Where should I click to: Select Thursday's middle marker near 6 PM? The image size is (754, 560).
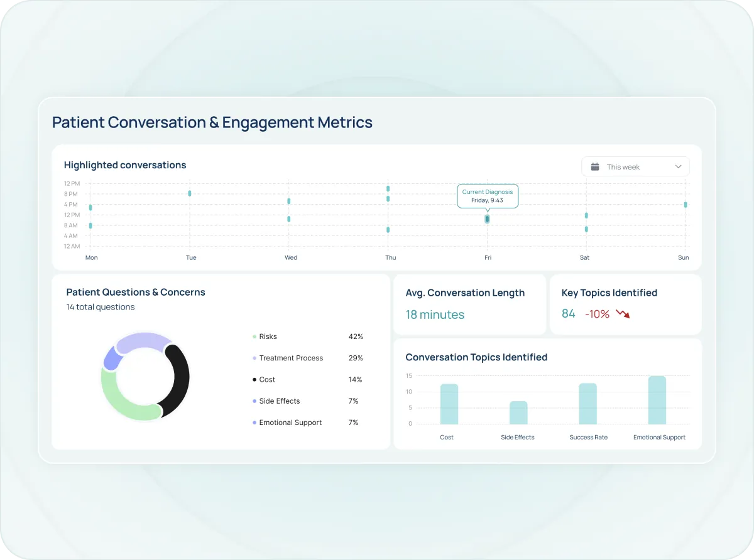(x=388, y=198)
